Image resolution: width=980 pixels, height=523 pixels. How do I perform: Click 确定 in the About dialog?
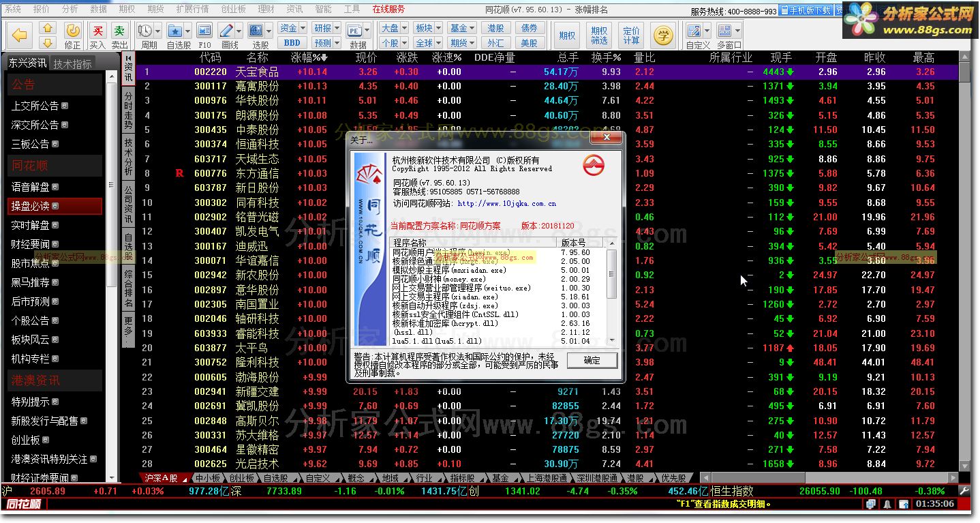point(592,360)
